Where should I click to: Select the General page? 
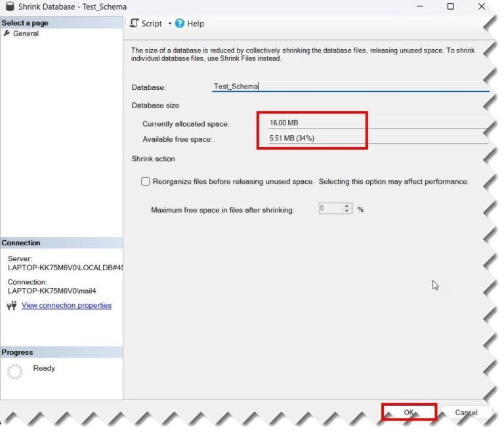point(26,33)
